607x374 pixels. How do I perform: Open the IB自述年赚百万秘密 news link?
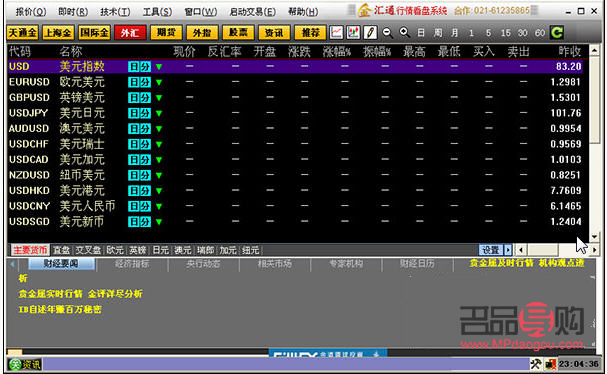tap(60, 309)
